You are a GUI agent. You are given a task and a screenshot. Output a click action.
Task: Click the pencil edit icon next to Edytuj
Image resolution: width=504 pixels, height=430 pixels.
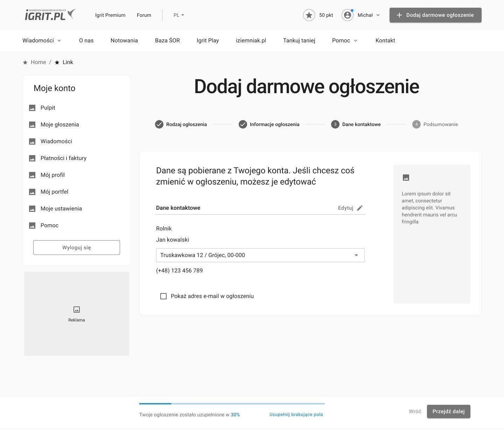click(360, 208)
